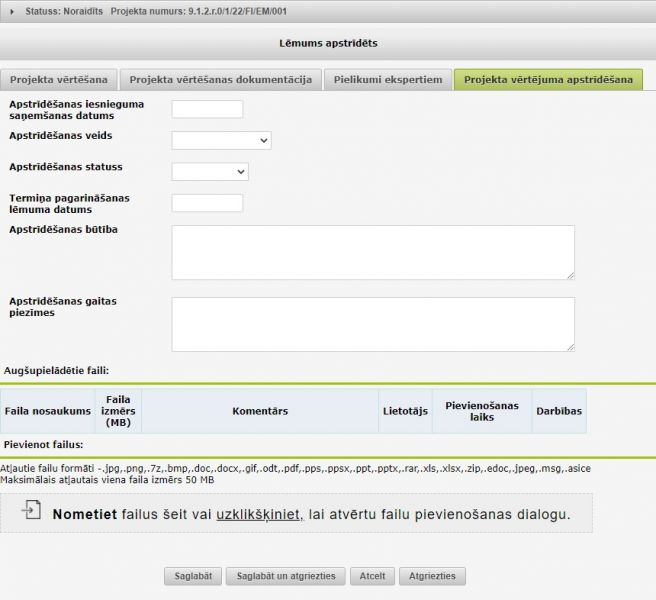Grab resize handle of Apstiprināšanas būtība box
The width and height of the screenshot is (656, 600).
point(570,275)
